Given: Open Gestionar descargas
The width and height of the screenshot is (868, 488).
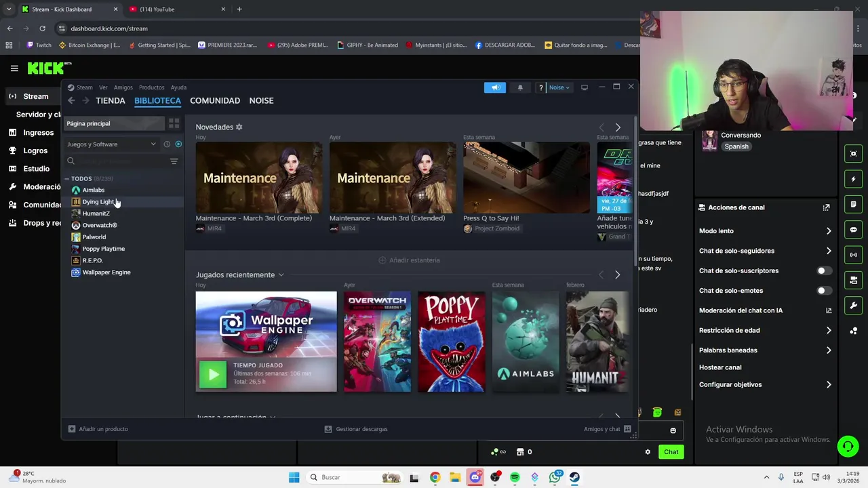Looking at the screenshot, I should point(356,429).
